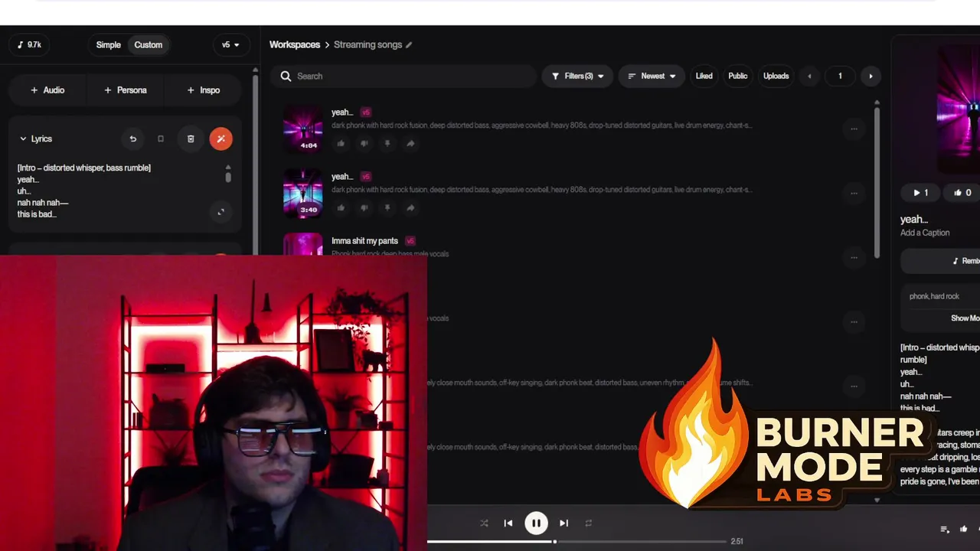This screenshot has width=980, height=551.
Task: Expand the lyrics editor to full size
Action: point(220,212)
